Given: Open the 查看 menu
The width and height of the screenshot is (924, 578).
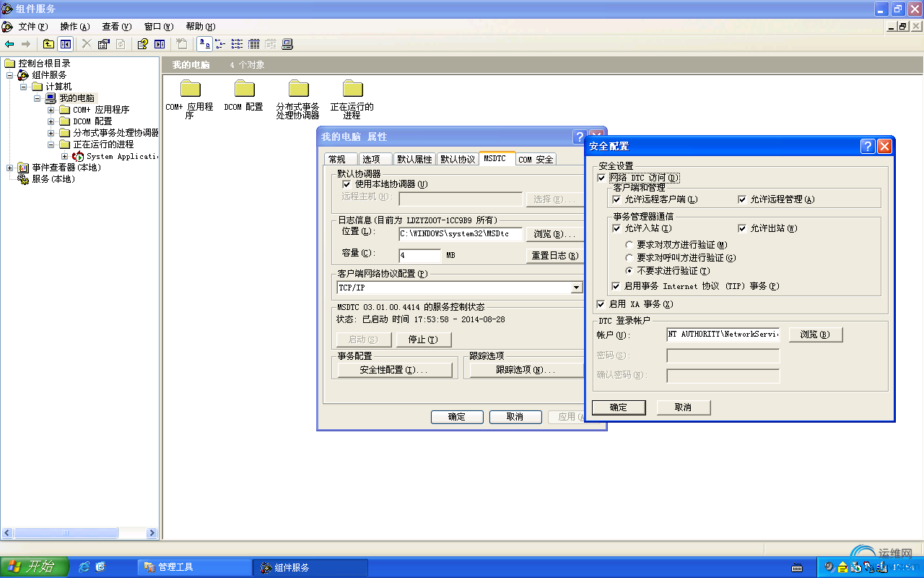Looking at the screenshot, I should [116, 27].
